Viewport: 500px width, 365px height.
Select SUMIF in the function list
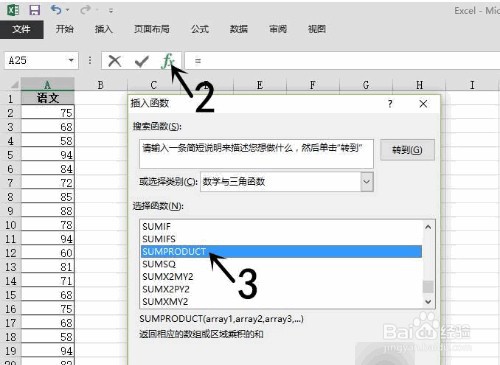[281, 226]
